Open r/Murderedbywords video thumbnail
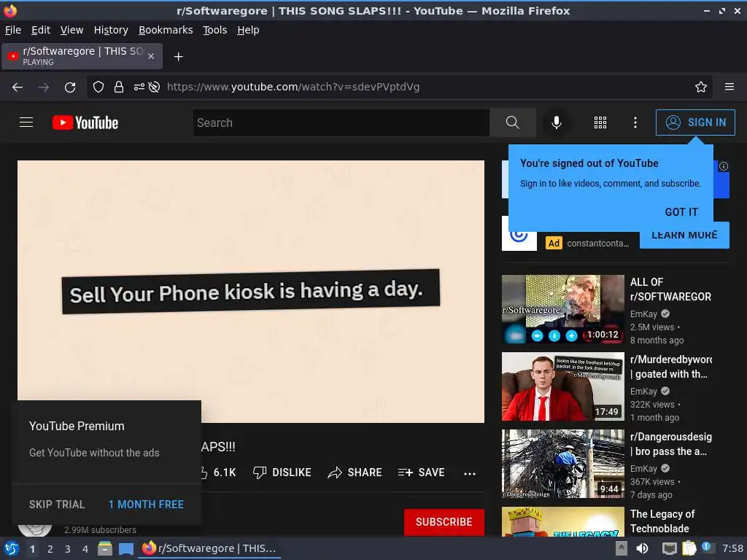Screen dimensions: 747x560 tap(562, 386)
